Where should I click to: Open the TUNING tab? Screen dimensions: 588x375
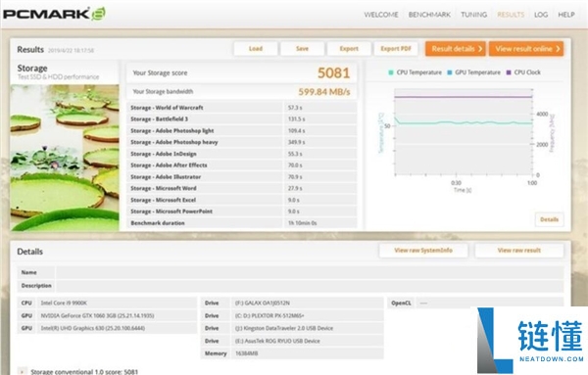click(x=473, y=15)
